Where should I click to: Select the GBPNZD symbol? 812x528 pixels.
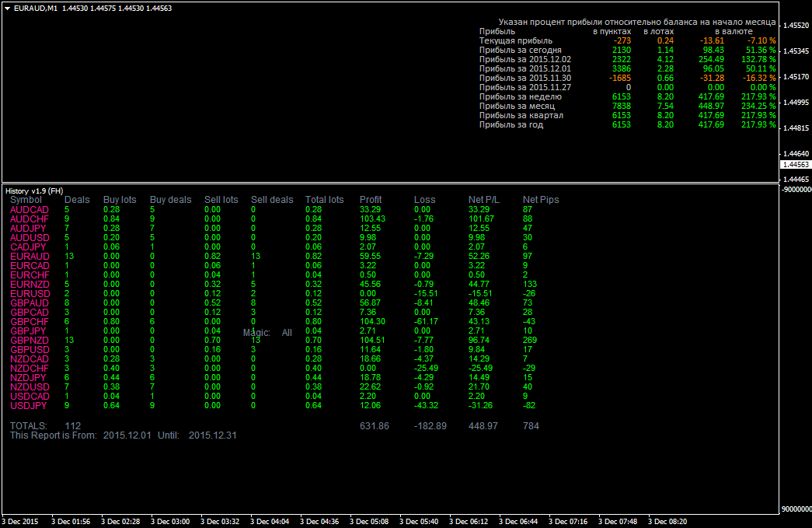[x=30, y=341]
